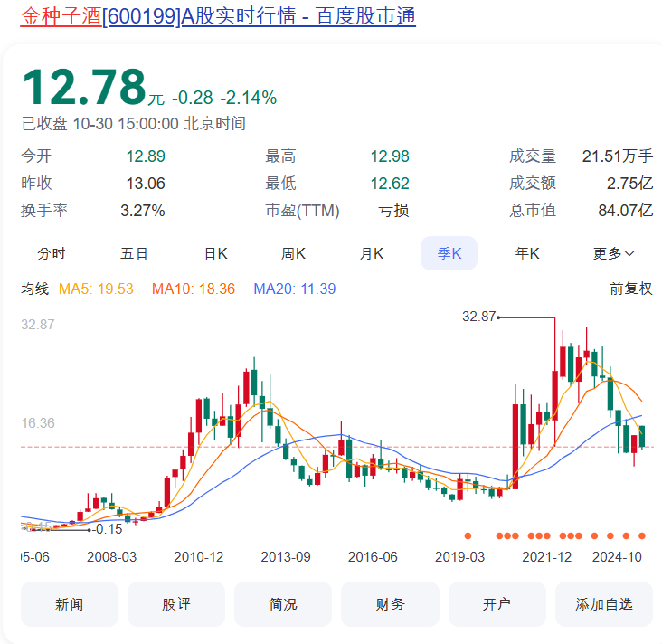Click the 添加自选 button
662x644 pixels.
click(x=604, y=604)
